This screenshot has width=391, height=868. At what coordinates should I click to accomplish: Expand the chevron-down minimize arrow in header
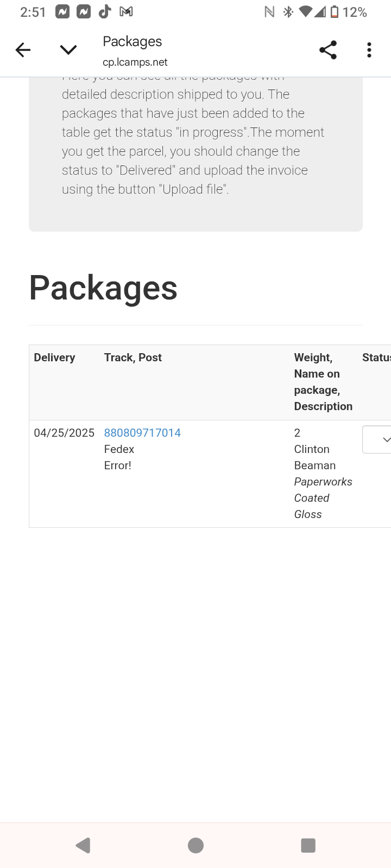pyautogui.click(x=68, y=50)
